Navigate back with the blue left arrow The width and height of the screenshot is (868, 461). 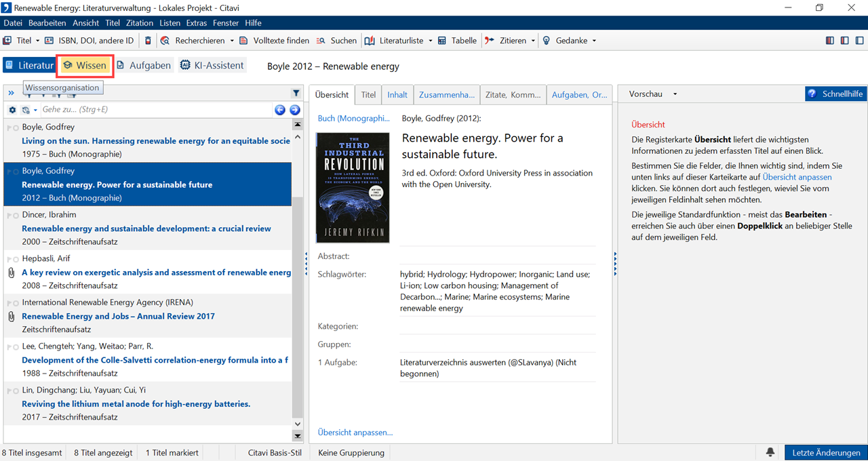point(279,110)
